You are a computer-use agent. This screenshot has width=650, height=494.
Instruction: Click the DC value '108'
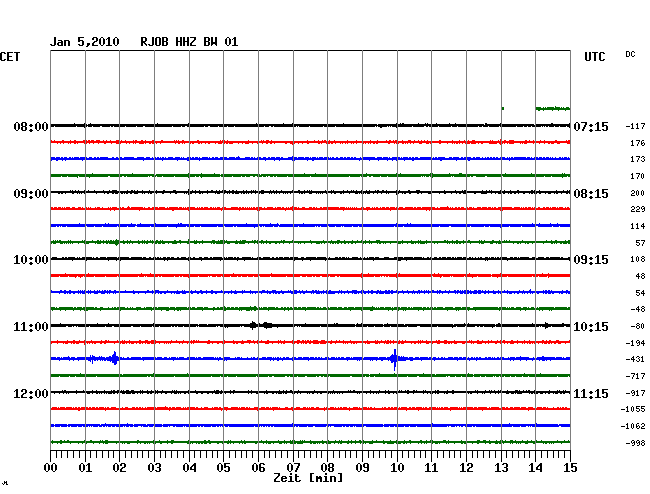click(x=638, y=259)
